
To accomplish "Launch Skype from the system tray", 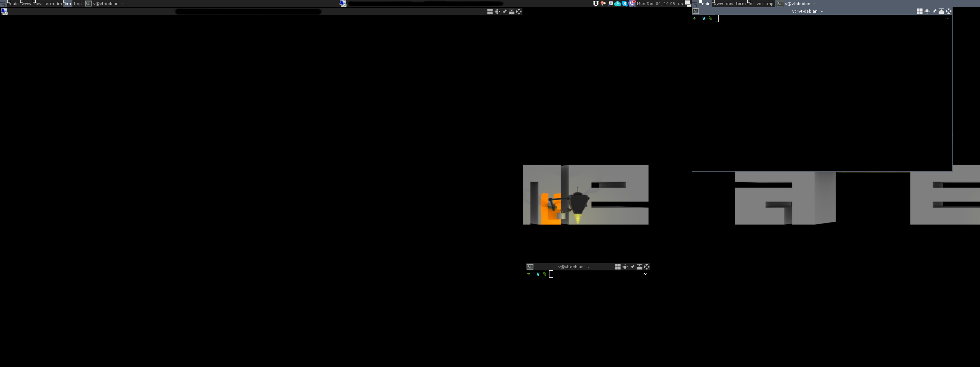I will coord(625,4).
